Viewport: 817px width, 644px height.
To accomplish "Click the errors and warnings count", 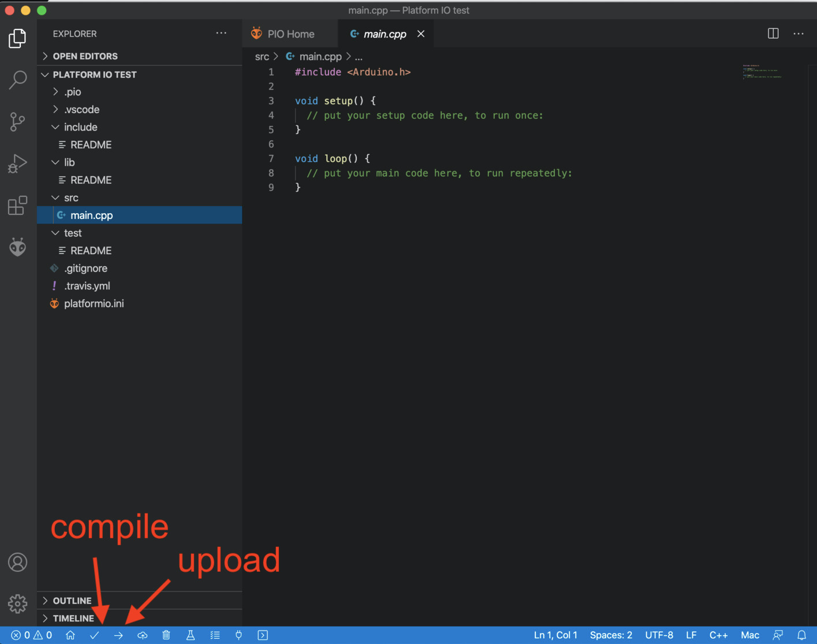I will 32,635.
